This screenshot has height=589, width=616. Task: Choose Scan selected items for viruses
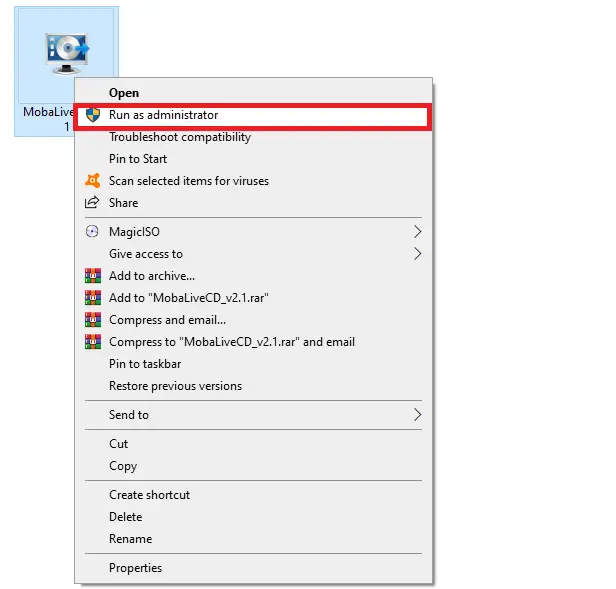tap(253, 181)
